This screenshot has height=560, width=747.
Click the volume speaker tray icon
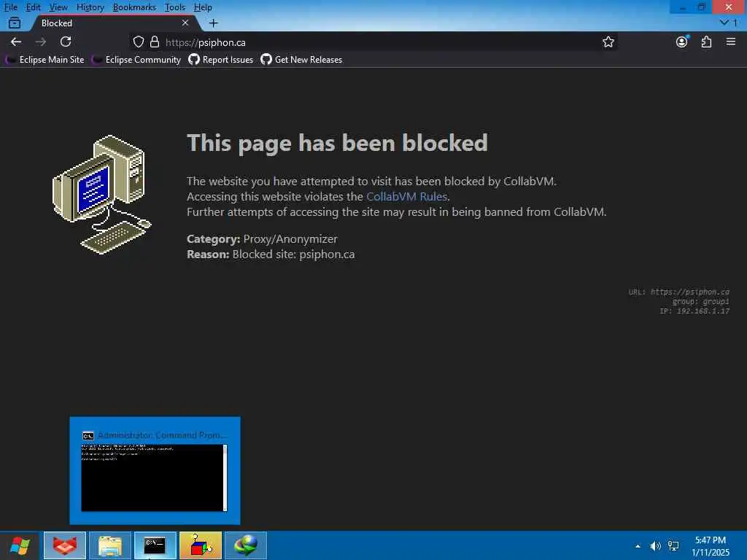point(656,545)
